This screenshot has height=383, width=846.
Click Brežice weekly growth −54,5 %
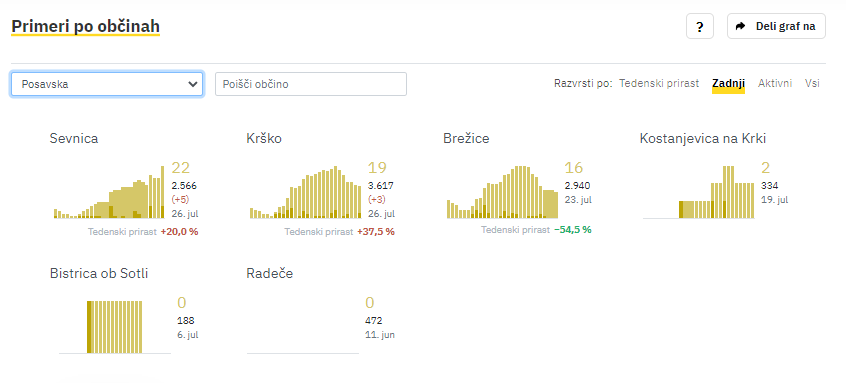click(x=572, y=230)
